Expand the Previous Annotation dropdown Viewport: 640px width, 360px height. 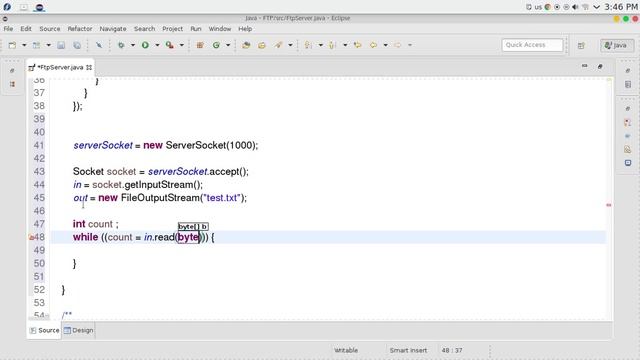point(345,45)
